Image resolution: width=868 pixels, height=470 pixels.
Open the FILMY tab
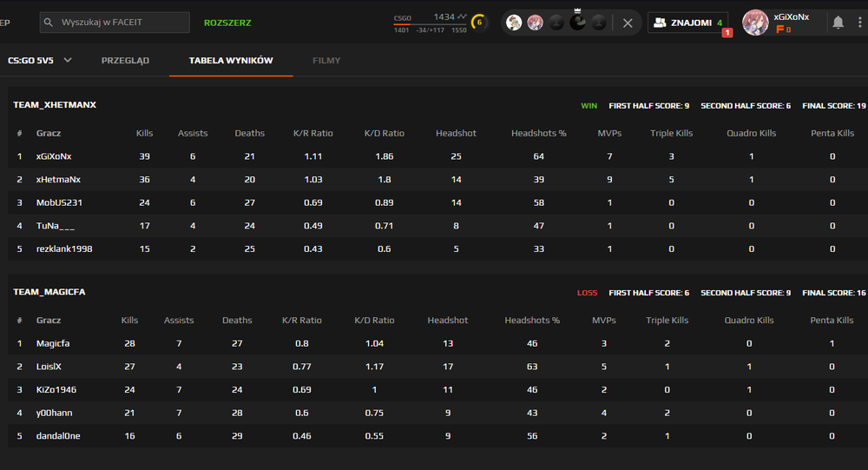click(326, 61)
